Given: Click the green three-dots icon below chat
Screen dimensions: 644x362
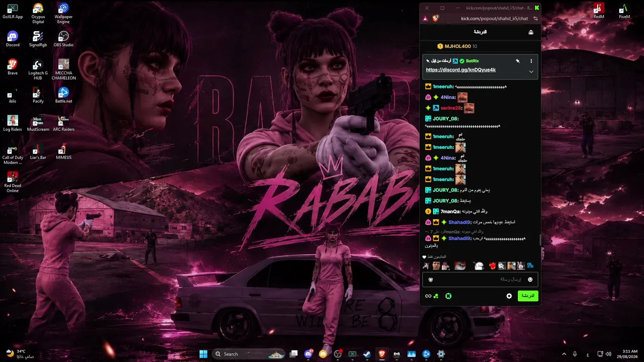Looking at the screenshot, I should pyautogui.click(x=437, y=296).
